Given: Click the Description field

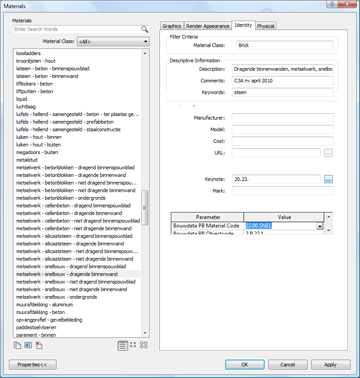Looking at the screenshot, I should [283, 69].
